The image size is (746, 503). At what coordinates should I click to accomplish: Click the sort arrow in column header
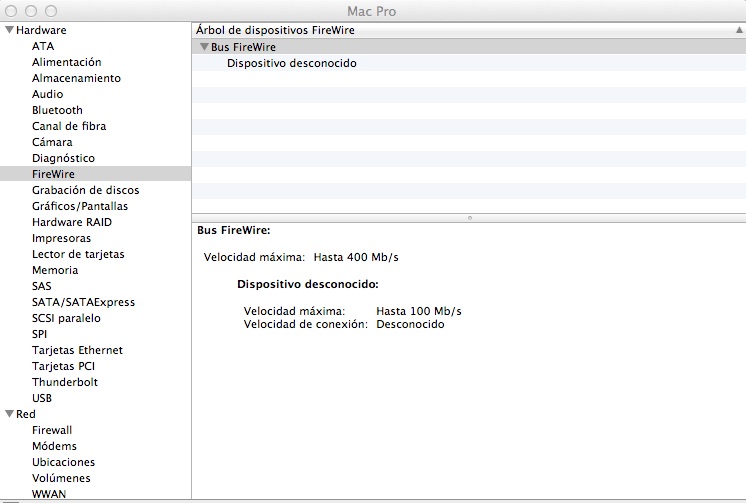(738, 30)
